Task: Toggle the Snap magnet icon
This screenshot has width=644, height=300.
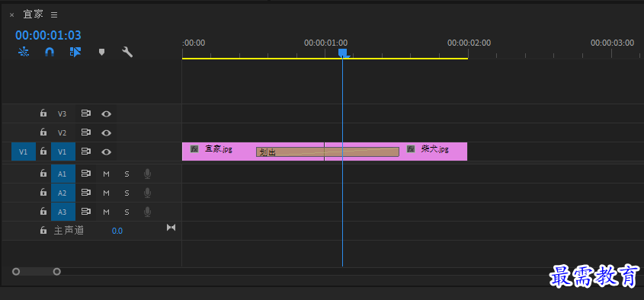Action: pos(50,52)
